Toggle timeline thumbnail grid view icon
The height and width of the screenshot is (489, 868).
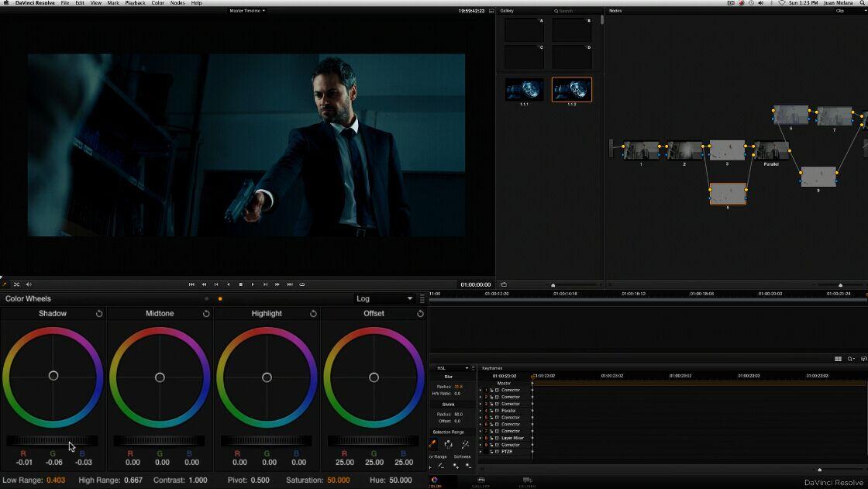click(838, 359)
